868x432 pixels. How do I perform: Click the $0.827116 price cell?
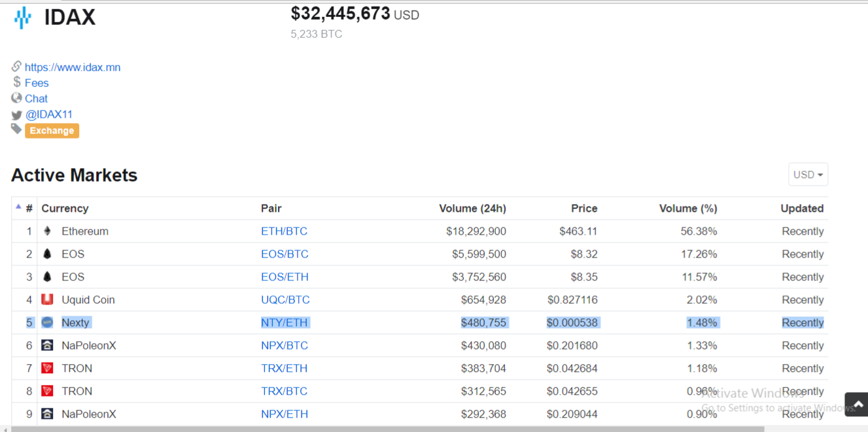(572, 300)
